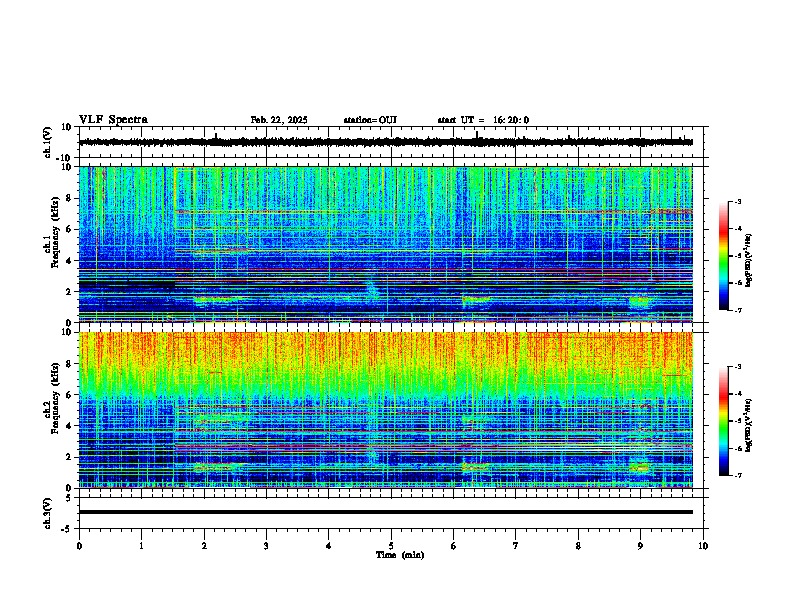Click the 'ch.3(V)' axis label
This screenshot has width=792, height=612.
coord(48,513)
